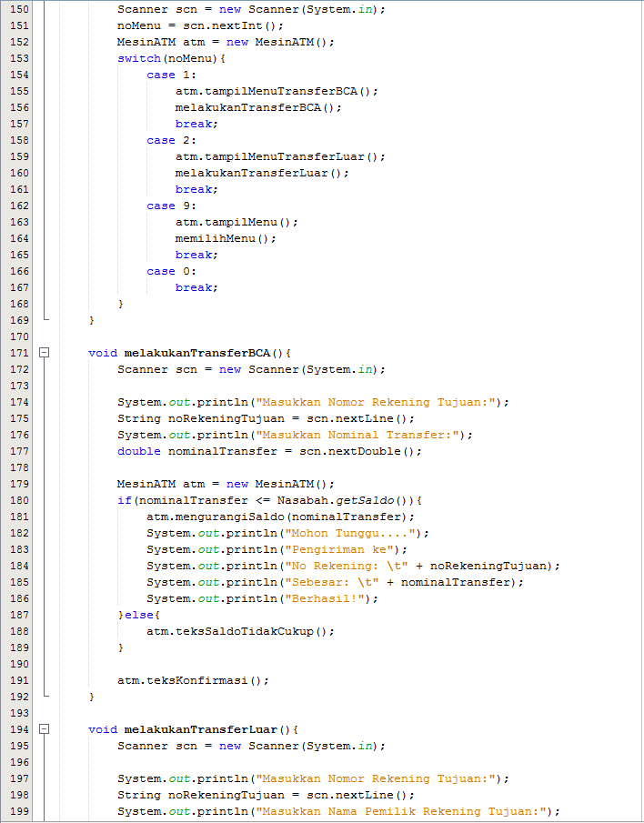Click line number 180 in gutter
Image resolution: width=644 pixels, height=823 pixels.
[19, 501]
